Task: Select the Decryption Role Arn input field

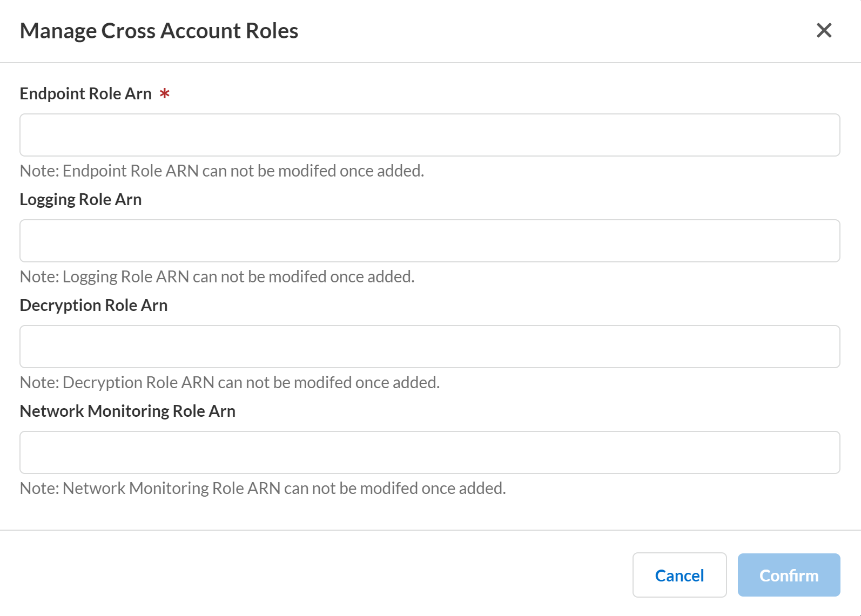Action: pos(429,347)
